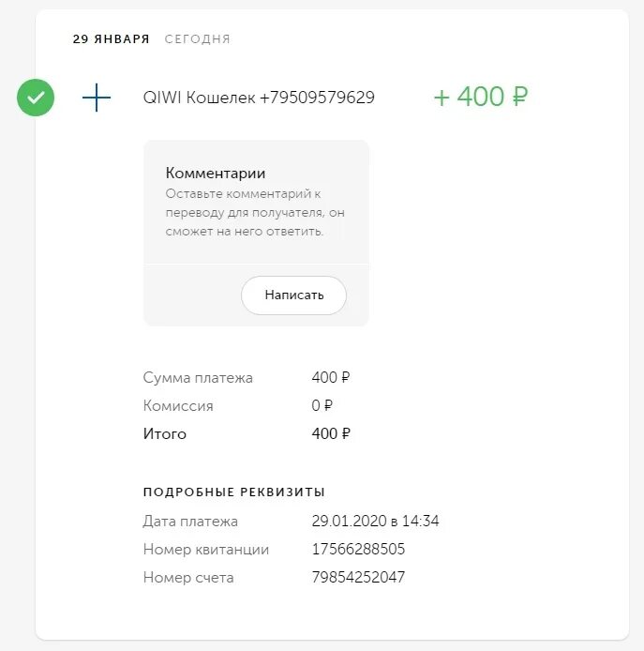
Task: Click the ПОДРОБНЫЕ РЕКВИЗИТЫ section header
Action: point(234,492)
